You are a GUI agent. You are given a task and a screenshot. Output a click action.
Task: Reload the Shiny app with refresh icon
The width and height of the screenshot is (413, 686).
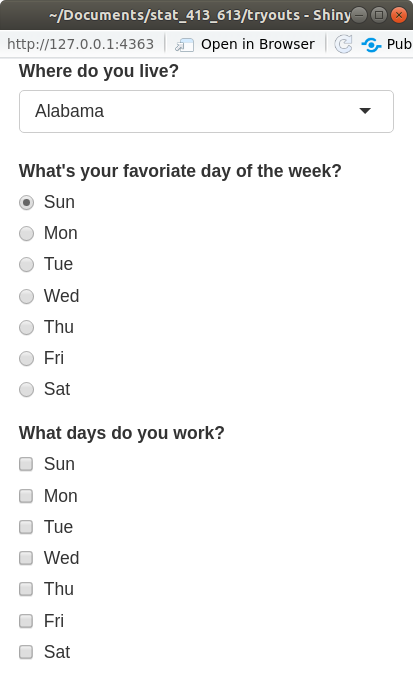coord(343,44)
